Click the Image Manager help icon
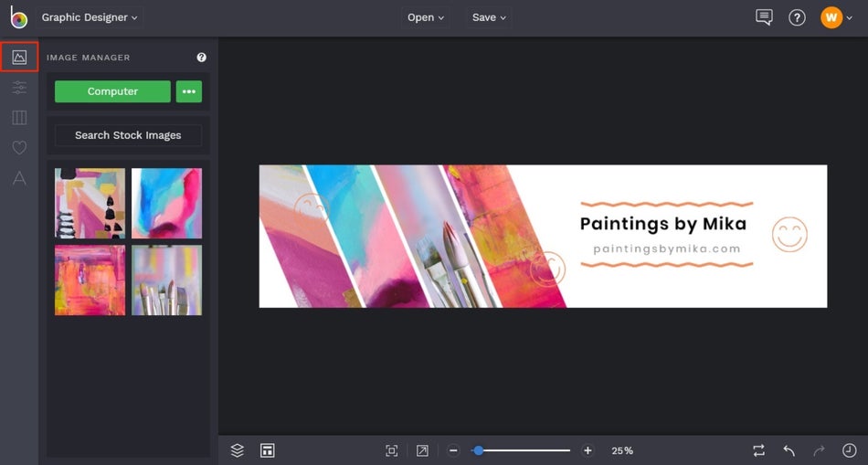This screenshot has width=868, height=465. (202, 57)
